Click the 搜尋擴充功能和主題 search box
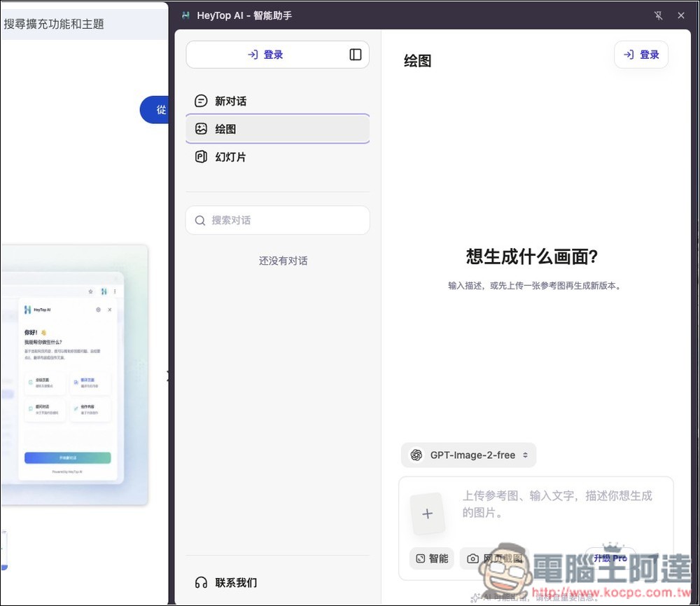 coord(84,24)
